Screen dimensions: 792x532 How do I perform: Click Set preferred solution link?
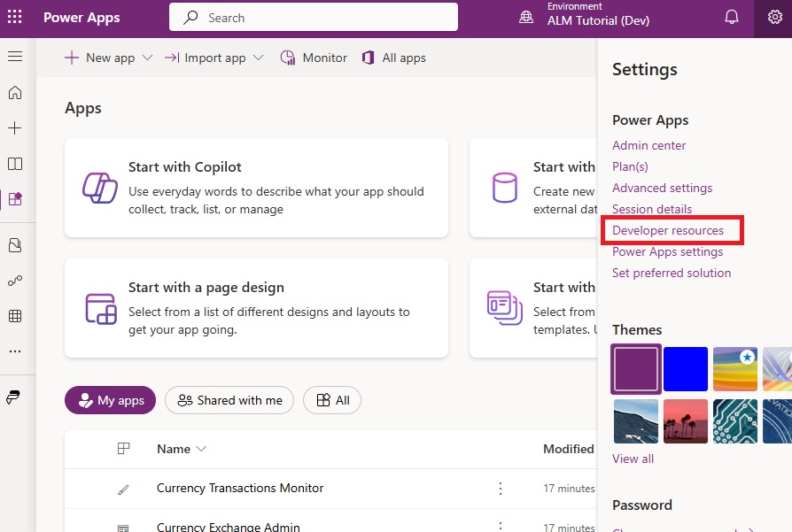point(672,273)
